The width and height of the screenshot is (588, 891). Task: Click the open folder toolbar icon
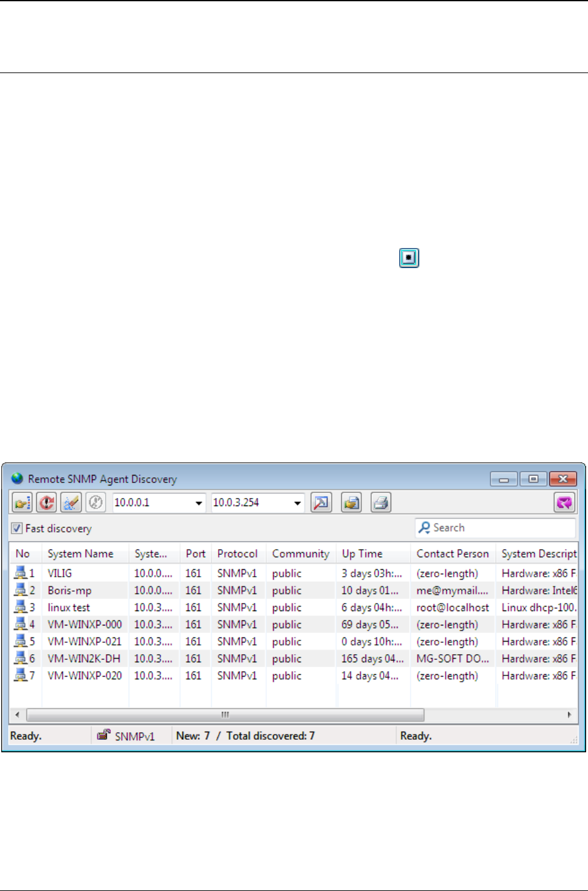pyautogui.click(x=22, y=502)
